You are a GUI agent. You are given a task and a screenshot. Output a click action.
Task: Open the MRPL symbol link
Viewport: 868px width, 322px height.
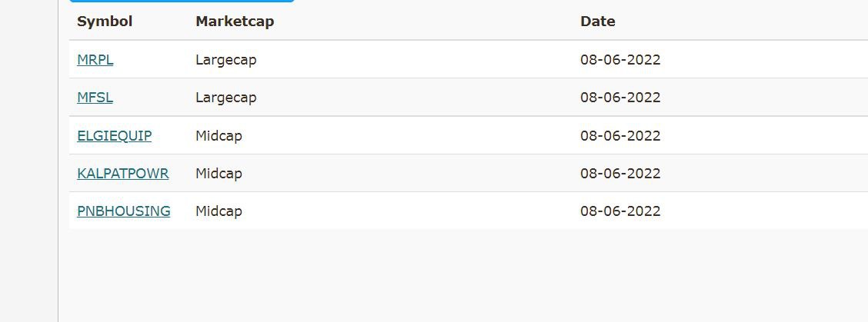(x=95, y=60)
